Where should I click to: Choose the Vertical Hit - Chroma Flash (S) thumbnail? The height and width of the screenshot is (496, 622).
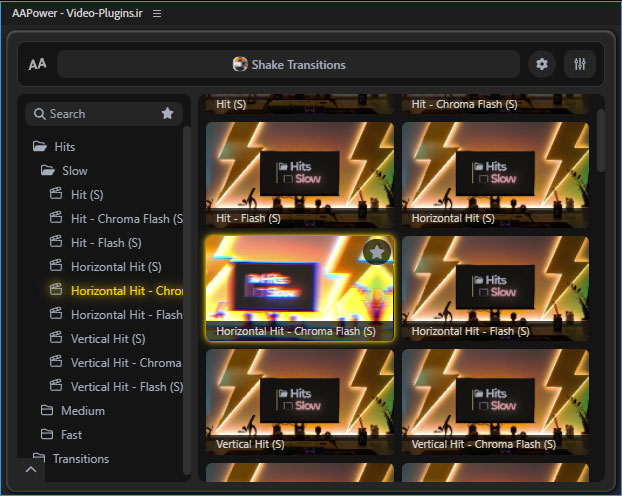(x=496, y=400)
